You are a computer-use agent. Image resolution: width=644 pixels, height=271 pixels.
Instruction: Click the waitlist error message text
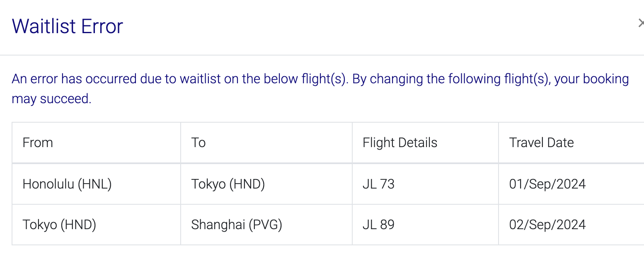[x=320, y=89]
